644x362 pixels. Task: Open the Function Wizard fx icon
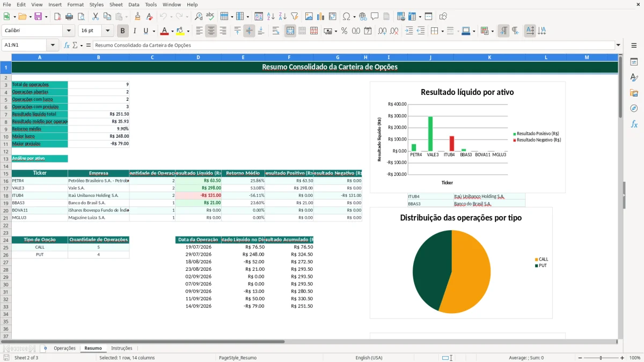click(67, 45)
